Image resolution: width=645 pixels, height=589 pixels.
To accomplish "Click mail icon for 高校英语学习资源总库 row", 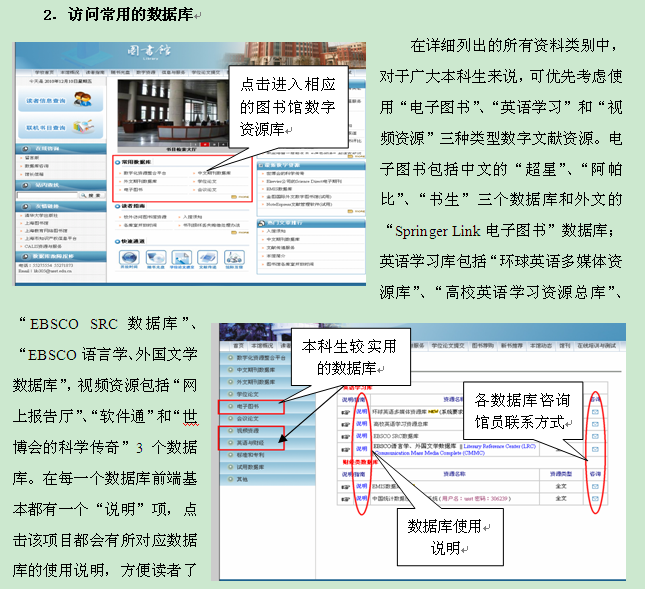I will [595, 424].
